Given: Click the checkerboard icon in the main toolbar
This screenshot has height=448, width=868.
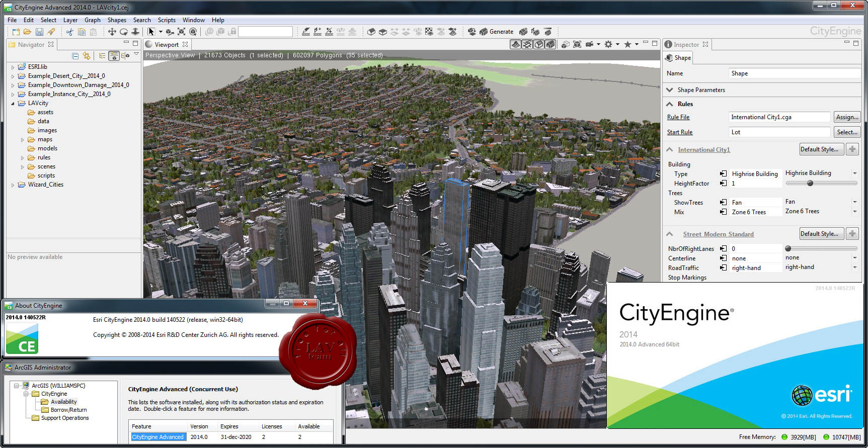Looking at the screenshot, I should click(429, 32).
